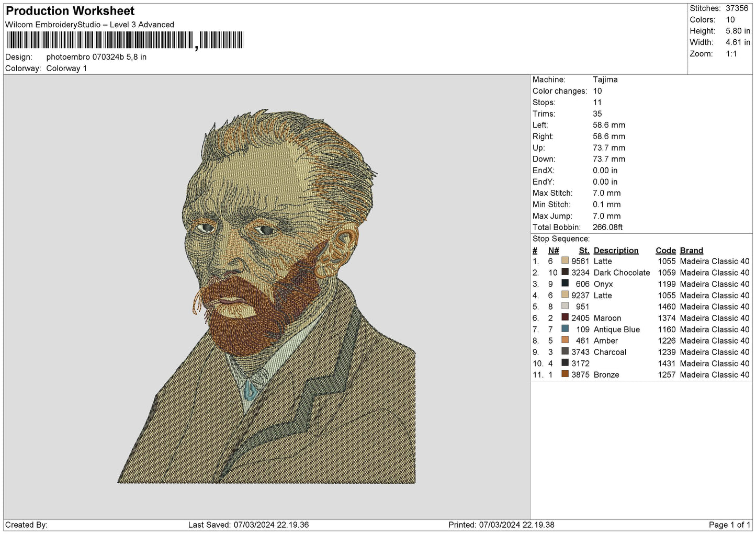Image resolution: width=756 pixels, height=534 pixels.
Task: Select the 'Onyx' description text
Action: pyautogui.click(x=603, y=285)
